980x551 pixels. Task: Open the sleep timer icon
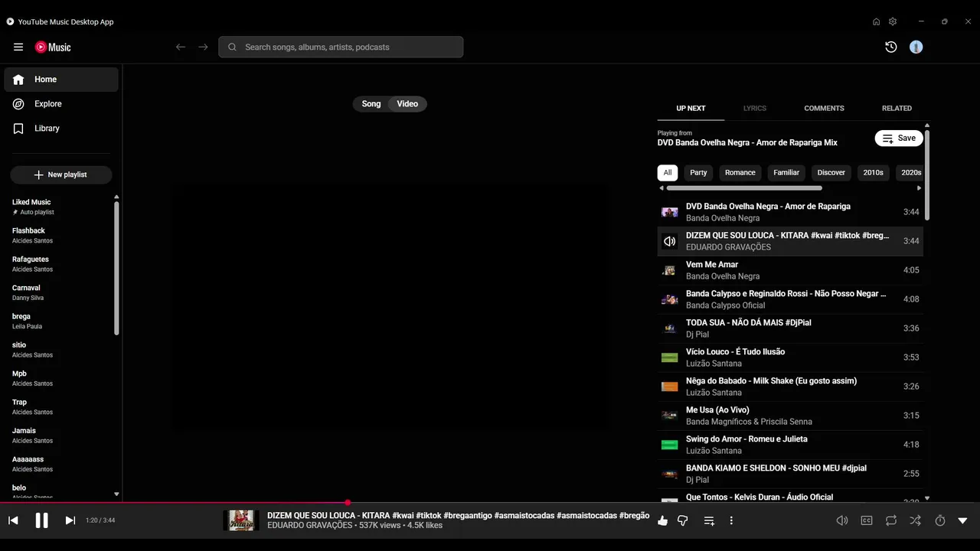(940, 520)
